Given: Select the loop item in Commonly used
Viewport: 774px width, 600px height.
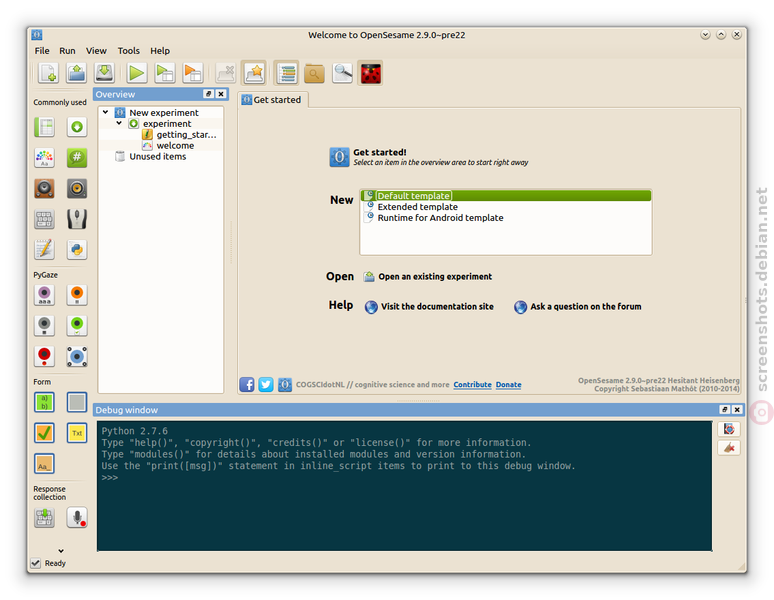Looking at the screenshot, I should coord(44,127).
